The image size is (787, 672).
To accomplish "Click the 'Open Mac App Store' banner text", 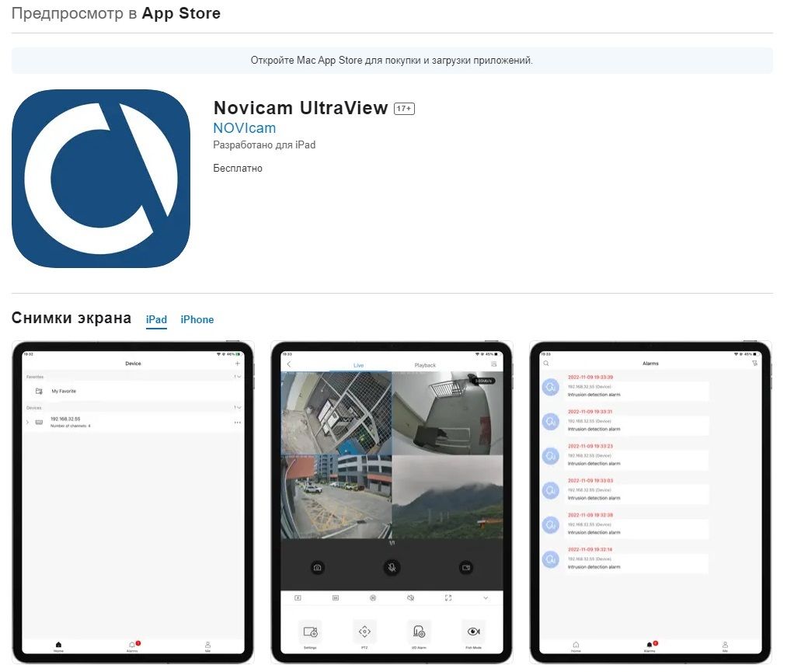I will pyautogui.click(x=392, y=61).
